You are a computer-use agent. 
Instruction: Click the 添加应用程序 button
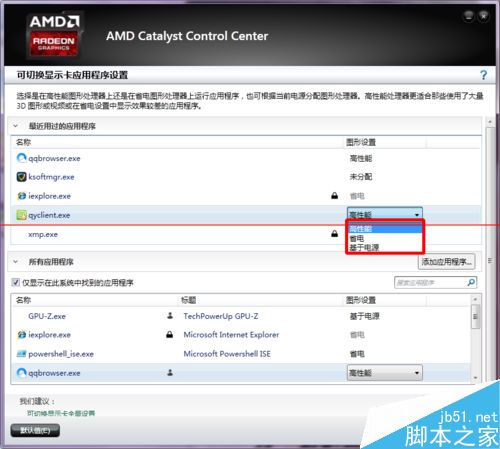447,262
